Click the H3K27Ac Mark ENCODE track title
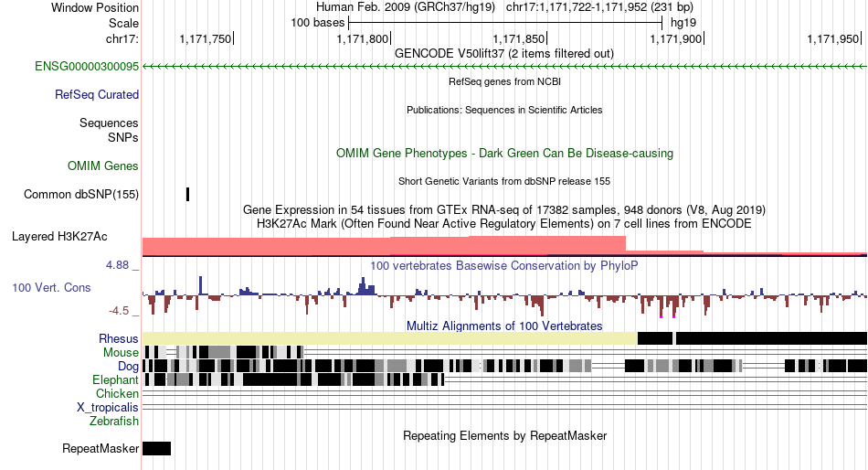Image resolution: width=868 pixels, height=470 pixels. click(504, 224)
